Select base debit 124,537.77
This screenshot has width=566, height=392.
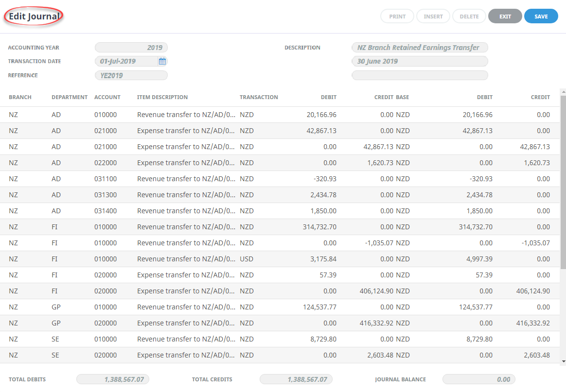point(476,307)
